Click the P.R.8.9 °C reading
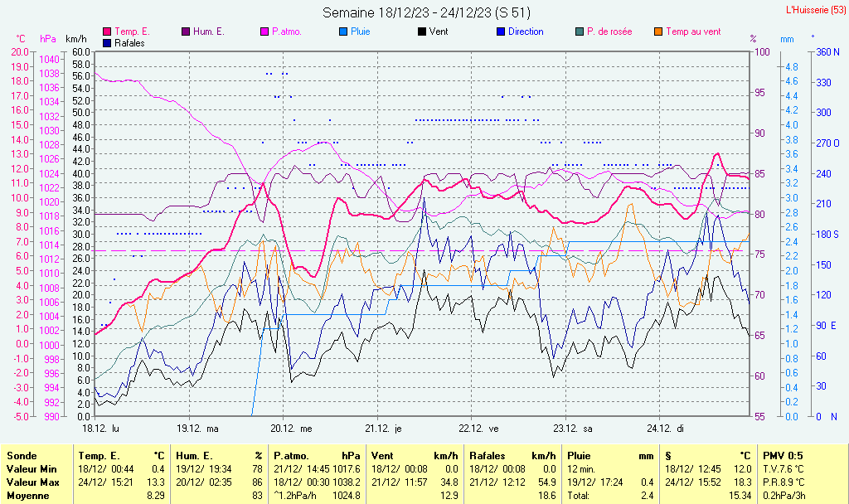 pyautogui.click(x=784, y=482)
